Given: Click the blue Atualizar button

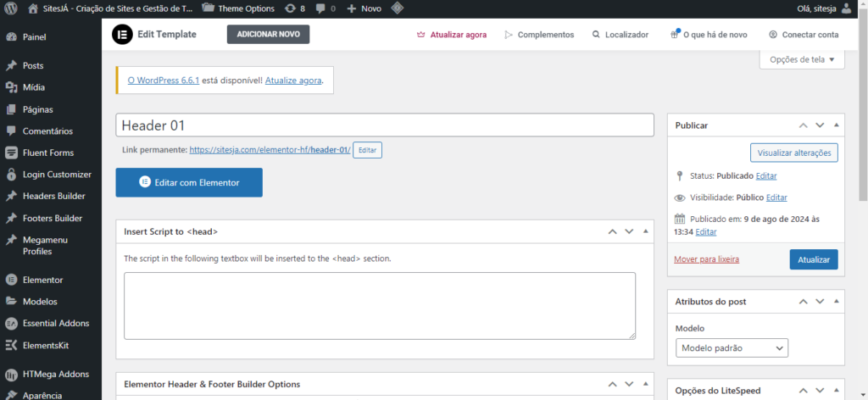Looking at the screenshot, I should pos(813,259).
